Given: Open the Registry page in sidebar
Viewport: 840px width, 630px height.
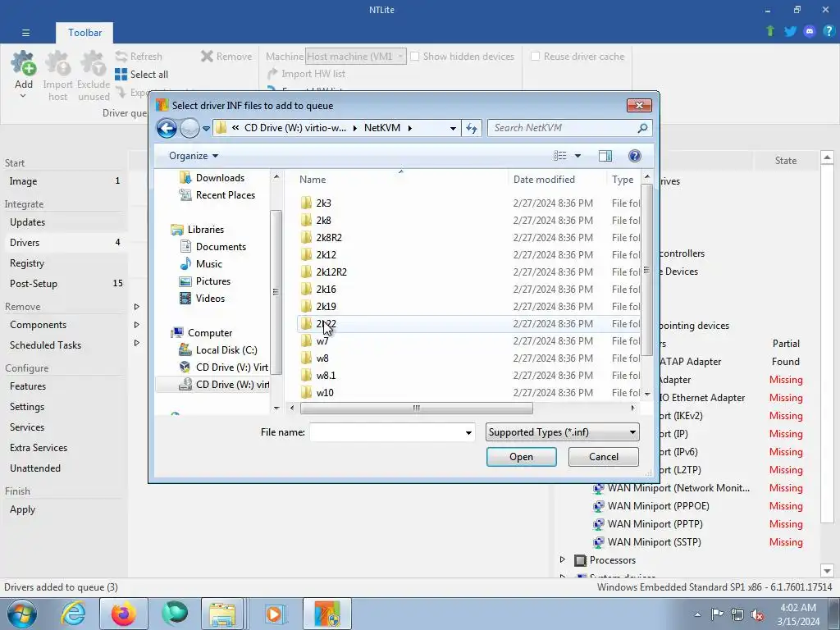Looking at the screenshot, I should tap(27, 263).
